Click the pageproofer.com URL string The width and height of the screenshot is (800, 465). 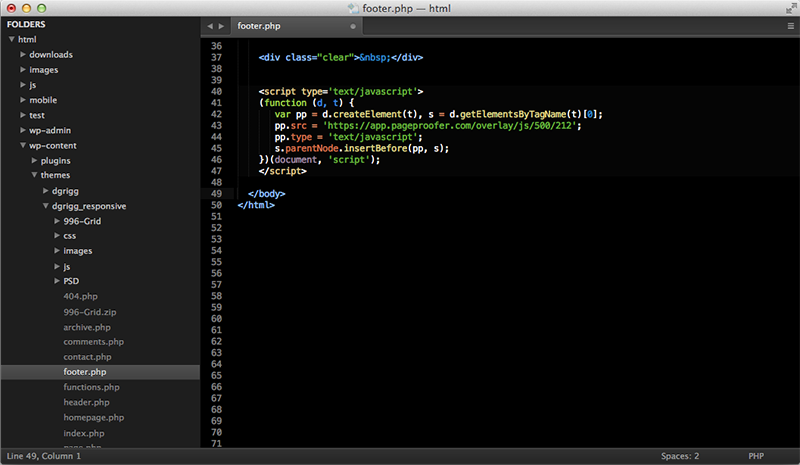[x=452, y=125]
